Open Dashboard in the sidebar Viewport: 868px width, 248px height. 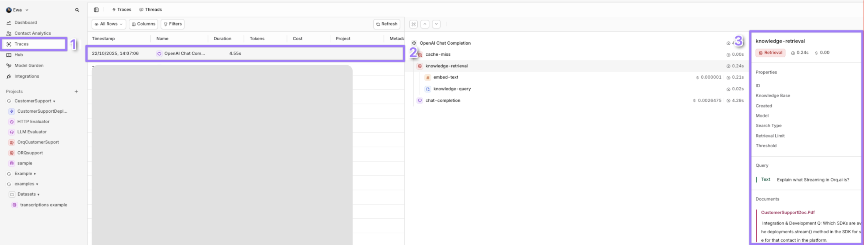click(x=26, y=22)
